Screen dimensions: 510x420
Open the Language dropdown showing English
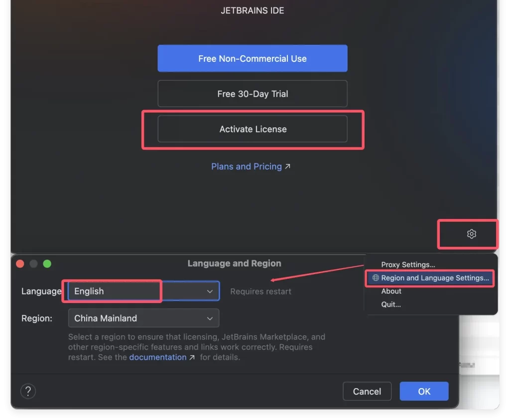[143, 291]
